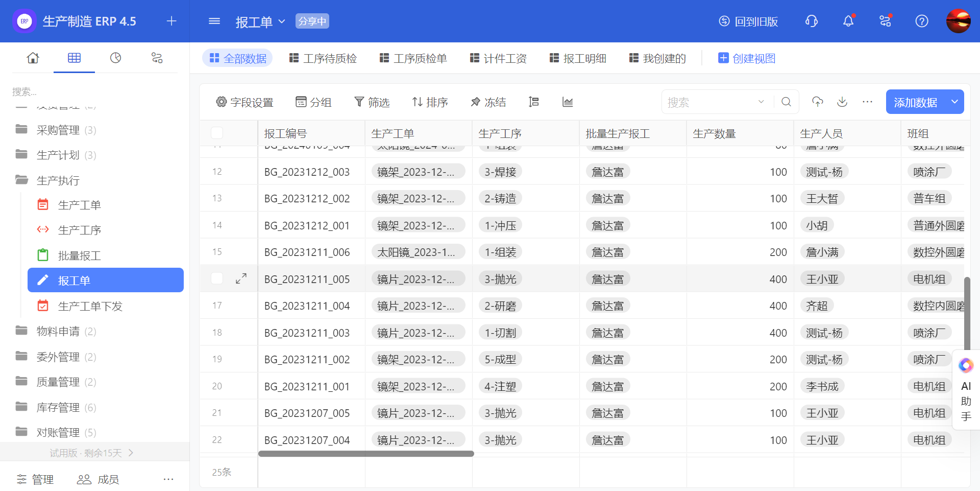This screenshot has width=980, height=491.
Task: Click the notification bell icon
Action: pyautogui.click(x=848, y=21)
